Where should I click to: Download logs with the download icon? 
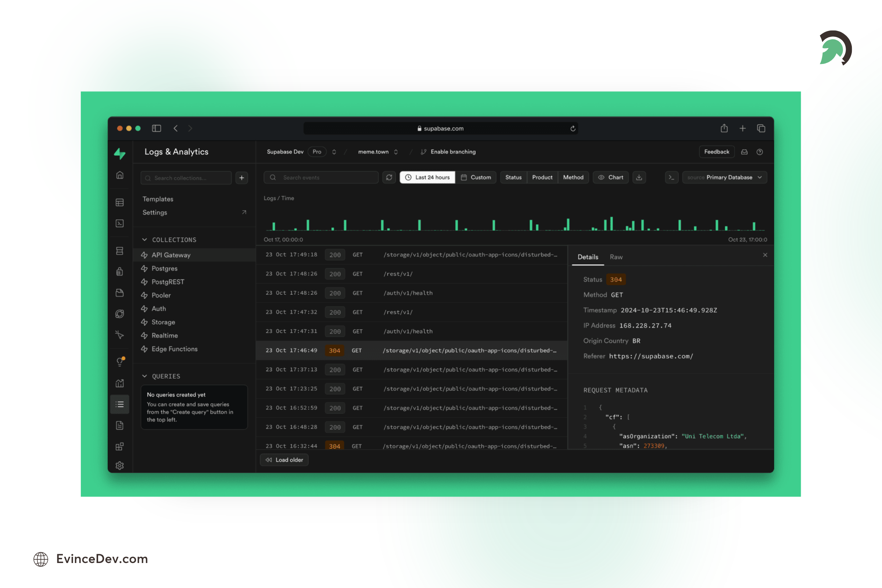[x=639, y=178]
